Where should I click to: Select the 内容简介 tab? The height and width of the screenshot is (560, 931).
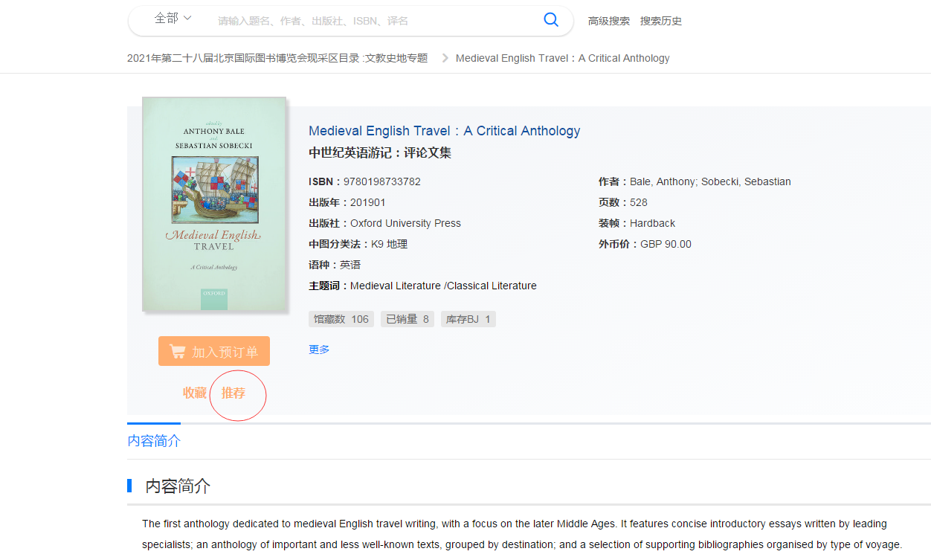[x=154, y=440]
